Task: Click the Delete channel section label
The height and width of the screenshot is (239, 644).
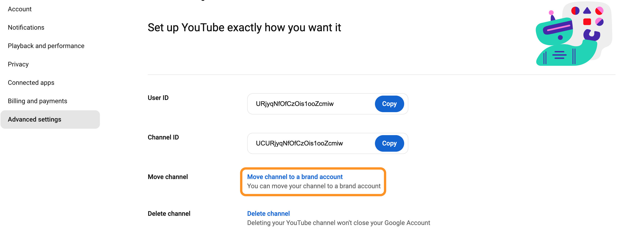Action: 169,213
